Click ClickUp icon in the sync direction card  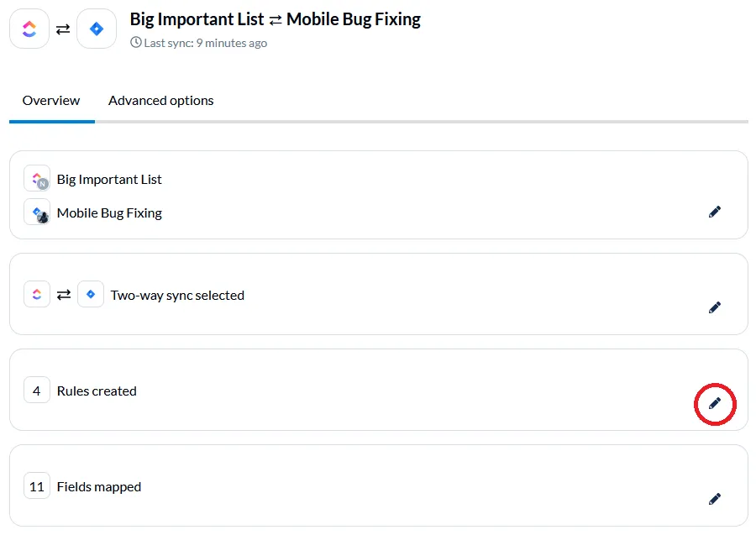click(36, 295)
